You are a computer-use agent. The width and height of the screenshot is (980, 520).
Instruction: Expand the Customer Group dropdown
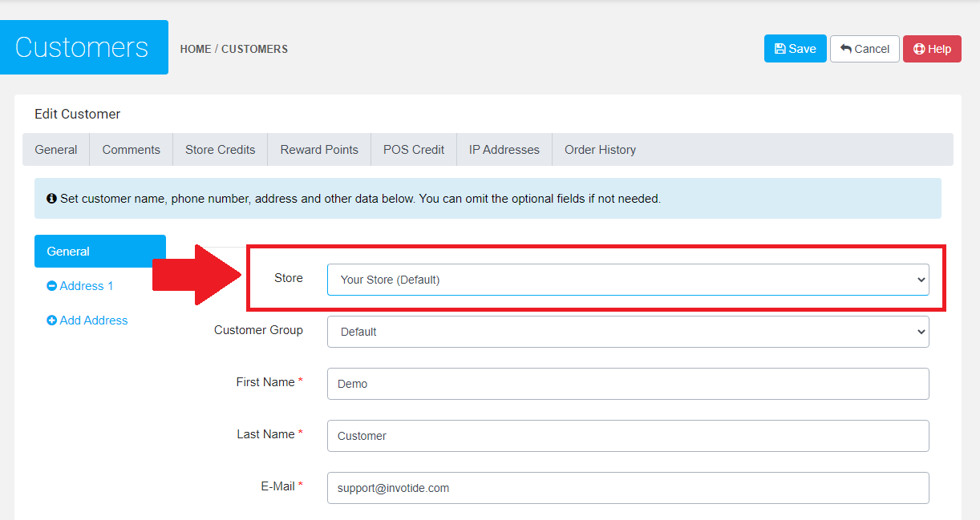coord(628,332)
